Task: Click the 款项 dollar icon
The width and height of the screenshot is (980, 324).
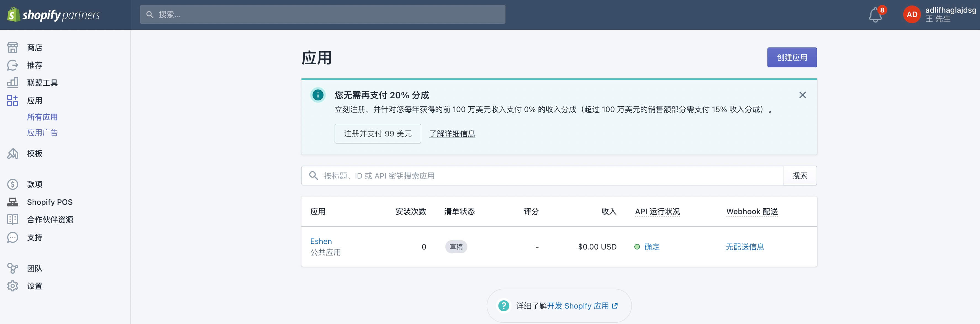Action: click(12, 184)
